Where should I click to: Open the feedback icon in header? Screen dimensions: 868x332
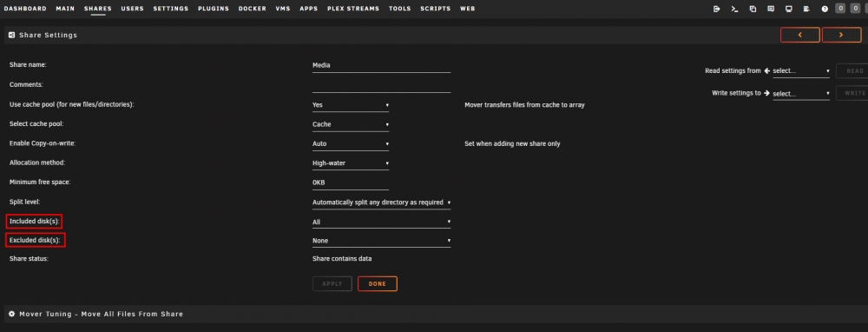771,9
